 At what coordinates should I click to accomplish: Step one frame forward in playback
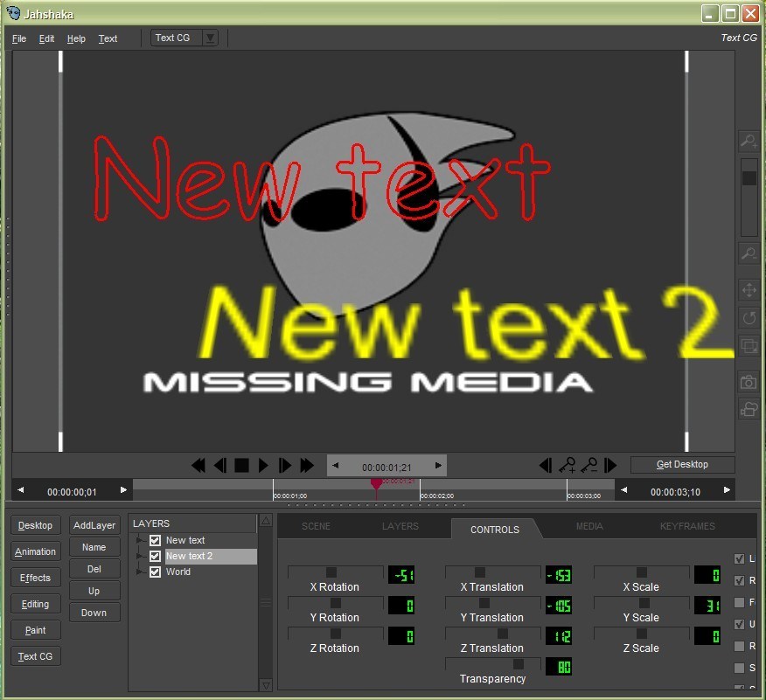[285, 465]
